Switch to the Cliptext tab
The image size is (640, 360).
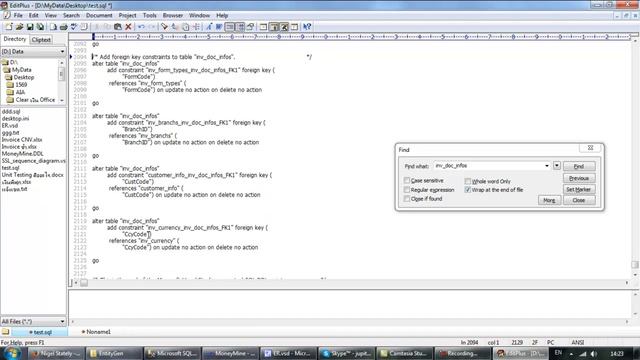pos(41,40)
